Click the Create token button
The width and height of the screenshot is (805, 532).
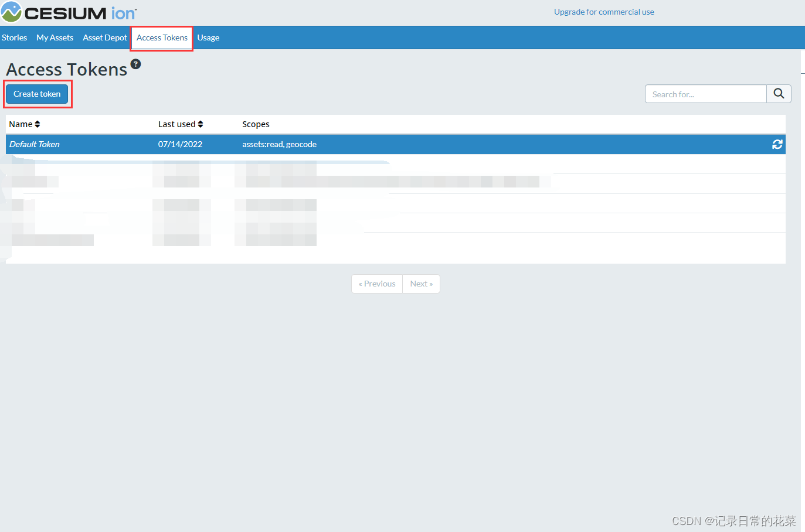(37, 94)
